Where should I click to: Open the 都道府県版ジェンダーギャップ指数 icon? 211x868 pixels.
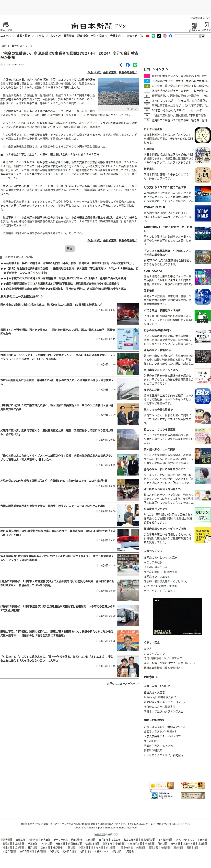tap(203, 535)
